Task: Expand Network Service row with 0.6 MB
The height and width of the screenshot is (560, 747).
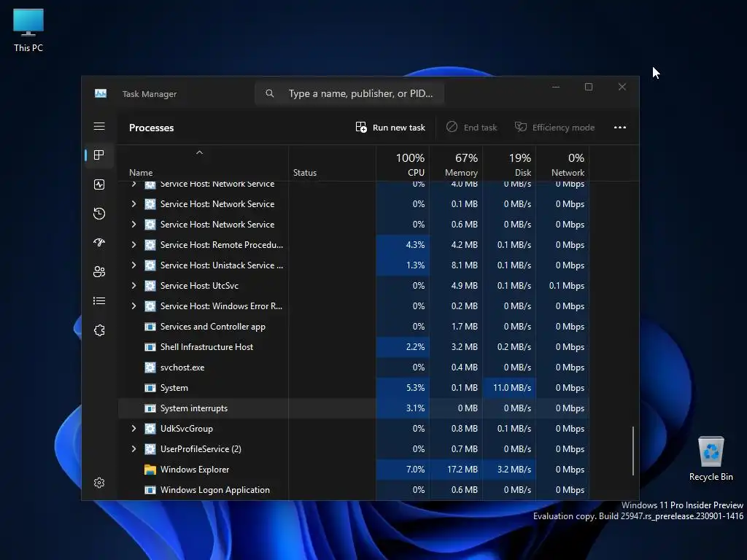Action: coord(134,225)
